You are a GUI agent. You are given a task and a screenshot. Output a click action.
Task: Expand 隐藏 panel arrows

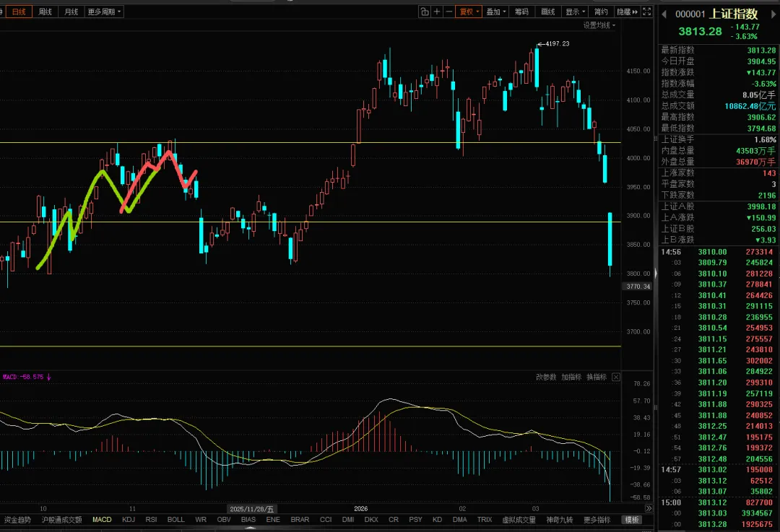coord(628,12)
